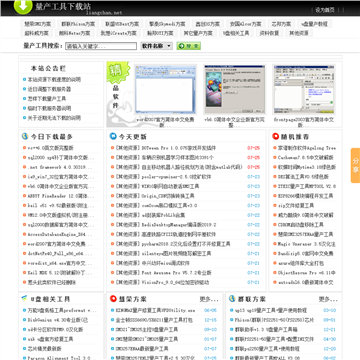Open the 芯邦方案 tab
The image size is (360, 360).
[281, 24]
